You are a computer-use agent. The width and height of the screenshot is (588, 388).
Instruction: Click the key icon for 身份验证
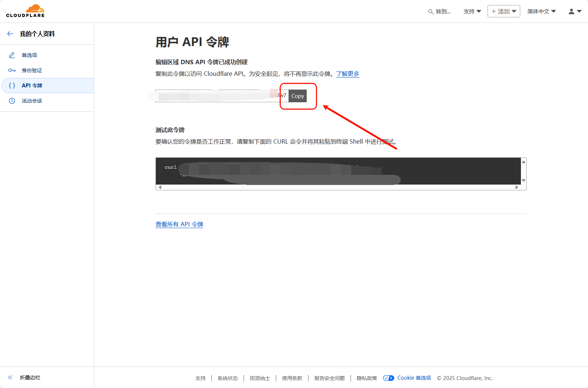pyautogui.click(x=12, y=70)
